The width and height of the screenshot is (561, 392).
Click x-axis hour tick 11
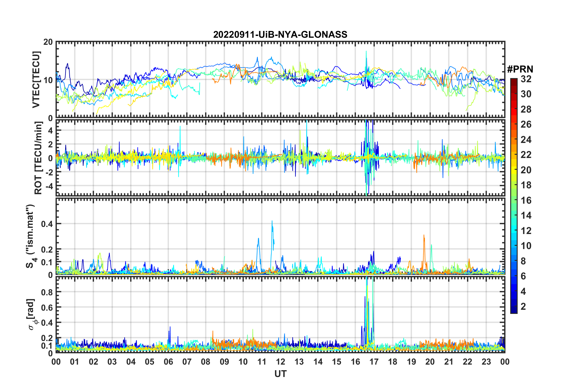click(x=262, y=362)
